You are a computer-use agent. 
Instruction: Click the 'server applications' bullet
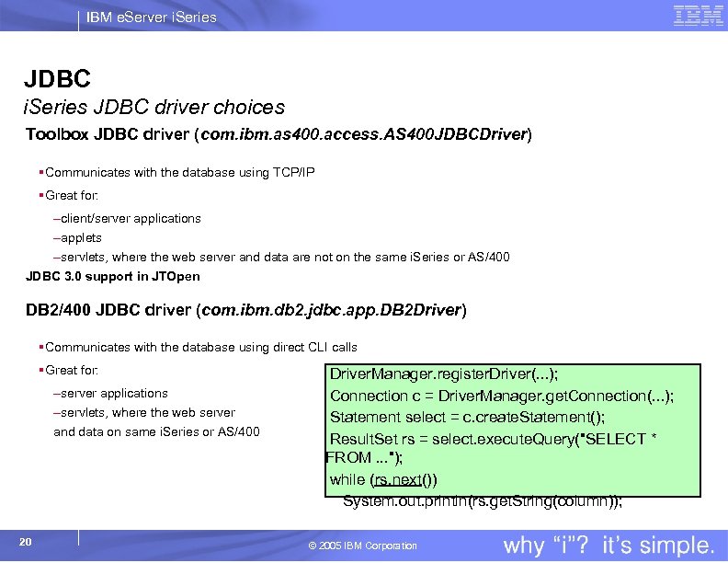coord(114,394)
